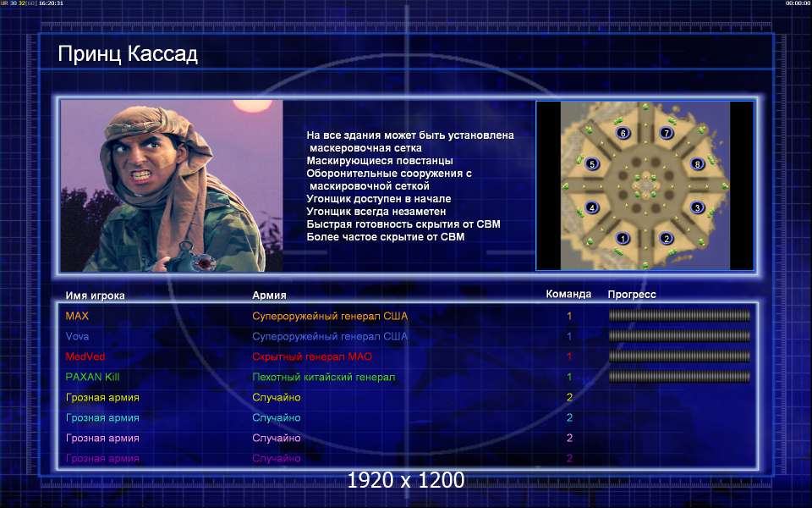Viewport: 812px width, 508px height.
Task: Click the MAX loading progress bar
Action: click(679, 315)
